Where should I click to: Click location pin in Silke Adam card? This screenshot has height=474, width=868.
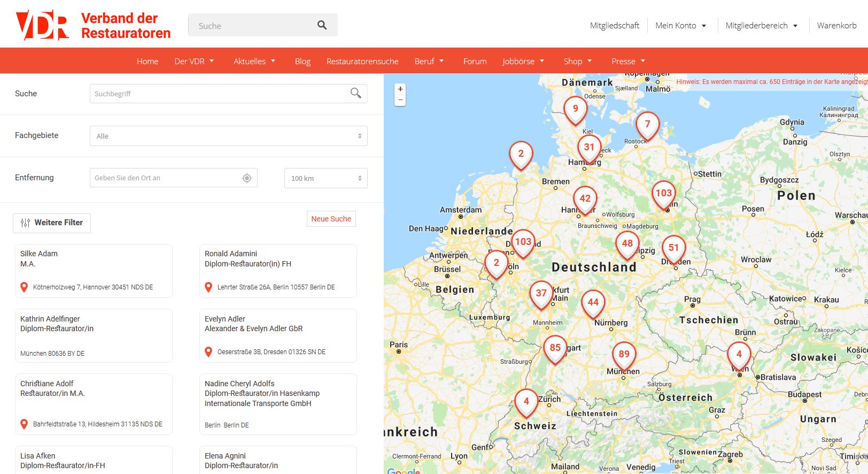[24, 287]
